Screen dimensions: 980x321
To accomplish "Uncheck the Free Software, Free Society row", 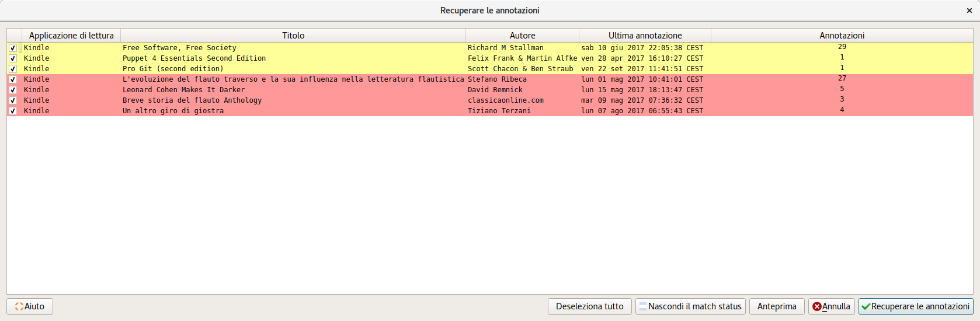I will pyautogui.click(x=13, y=48).
